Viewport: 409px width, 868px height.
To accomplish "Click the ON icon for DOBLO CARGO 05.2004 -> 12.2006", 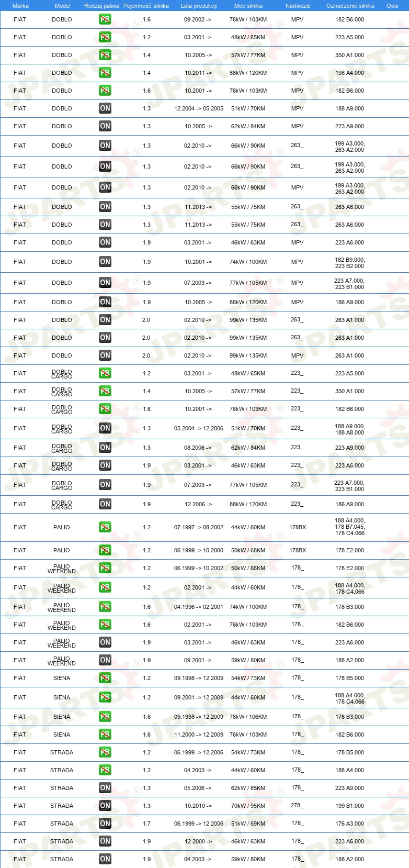I will [x=105, y=428].
